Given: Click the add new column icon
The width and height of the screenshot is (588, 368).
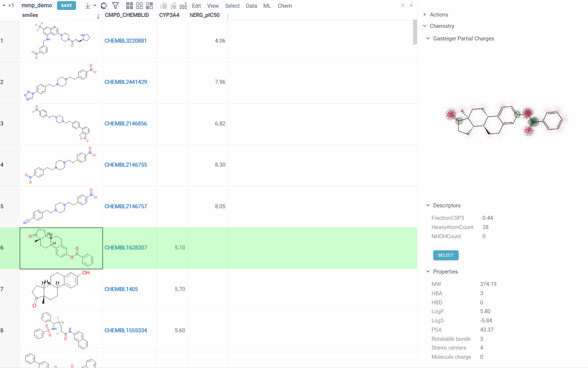Looking at the screenshot, I should click(x=183, y=6).
